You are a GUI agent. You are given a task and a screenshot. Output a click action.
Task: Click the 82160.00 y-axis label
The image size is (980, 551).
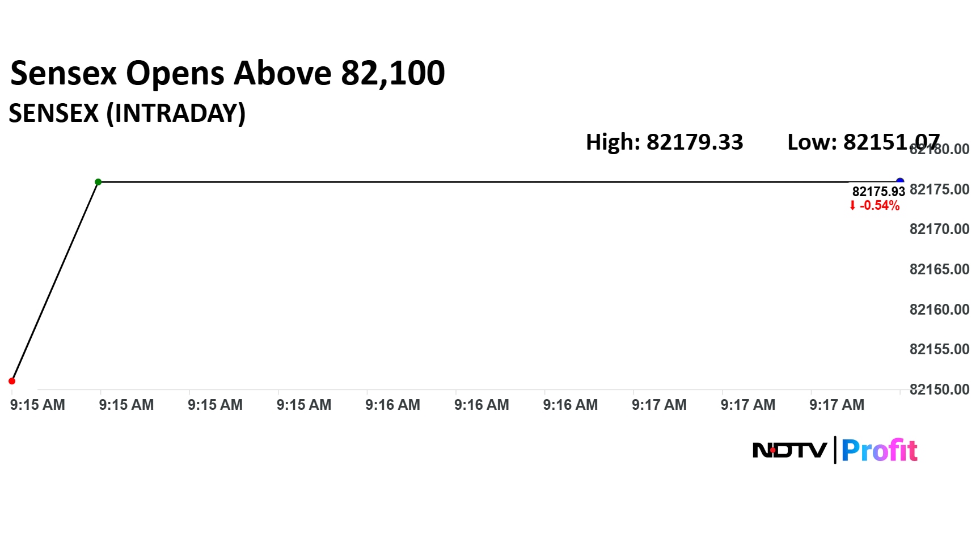pos(939,310)
